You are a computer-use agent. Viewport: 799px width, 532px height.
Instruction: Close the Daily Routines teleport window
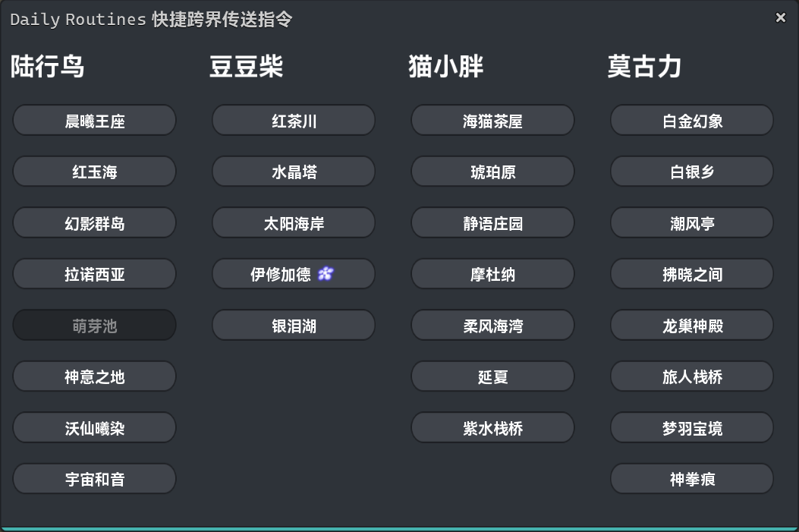781,17
